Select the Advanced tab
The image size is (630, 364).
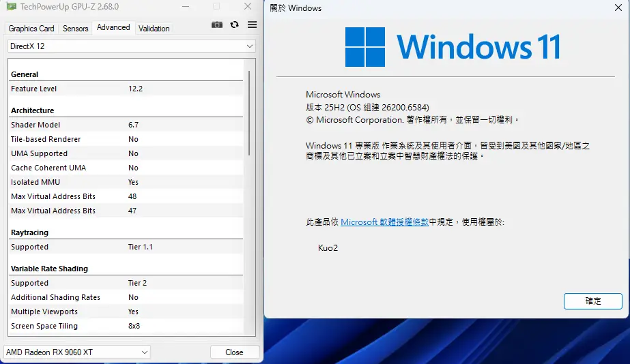click(x=113, y=28)
